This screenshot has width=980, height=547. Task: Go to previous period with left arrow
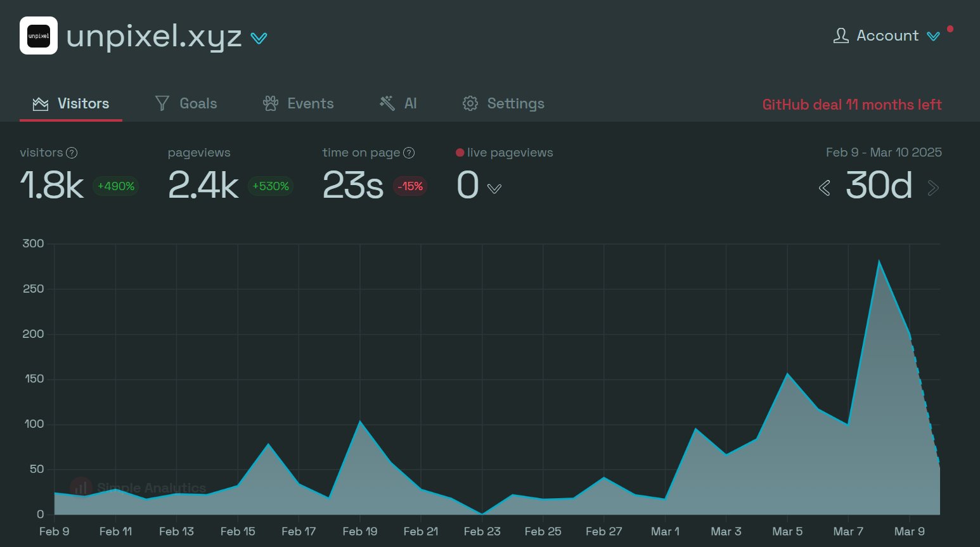click(824, 188)
